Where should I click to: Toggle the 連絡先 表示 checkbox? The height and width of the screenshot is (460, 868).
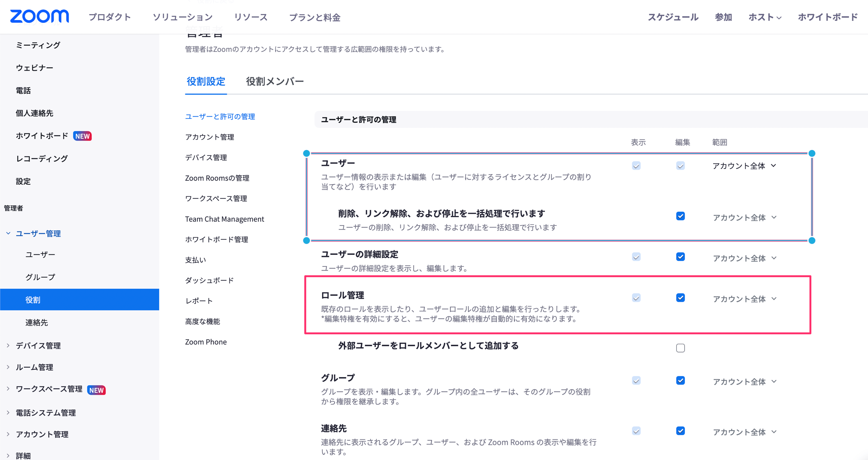pyautogui.click(x=636, y=431)
